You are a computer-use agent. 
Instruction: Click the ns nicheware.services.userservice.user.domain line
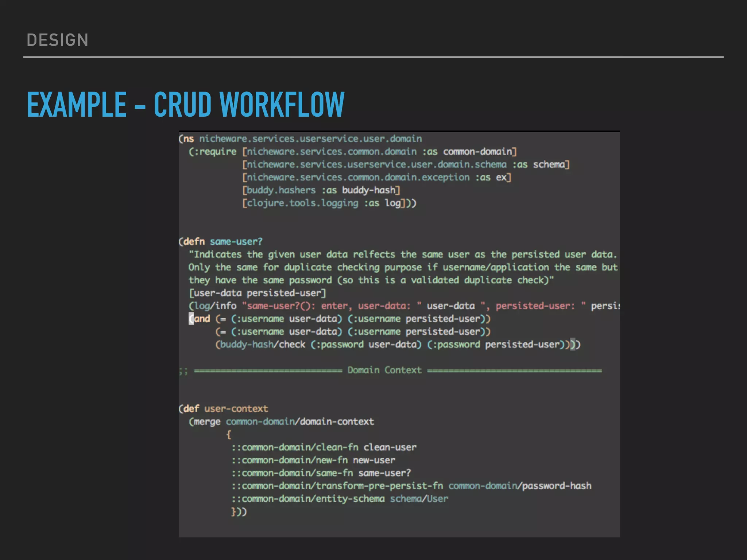click(300, 139)
